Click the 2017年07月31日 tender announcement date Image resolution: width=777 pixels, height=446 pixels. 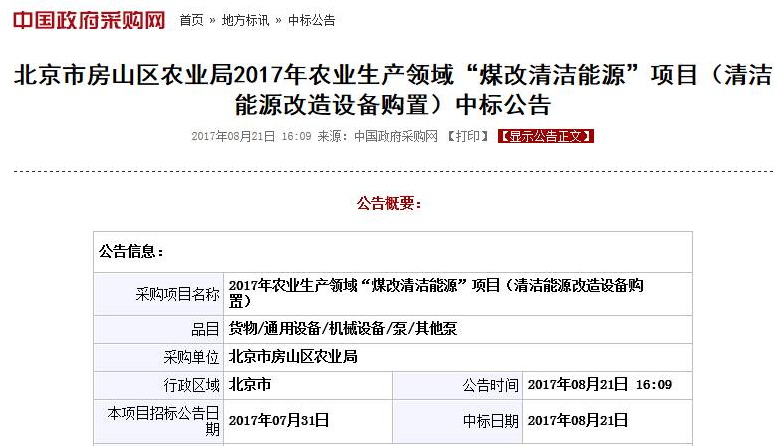pos(279,421)
